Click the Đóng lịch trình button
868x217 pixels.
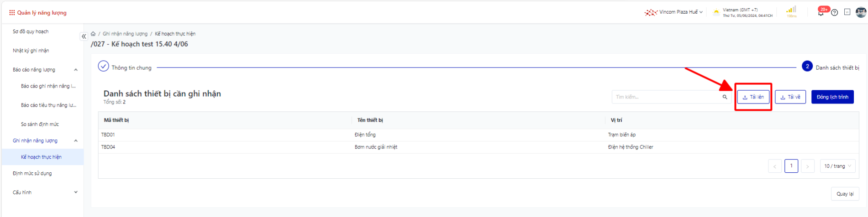pos(832,97)
